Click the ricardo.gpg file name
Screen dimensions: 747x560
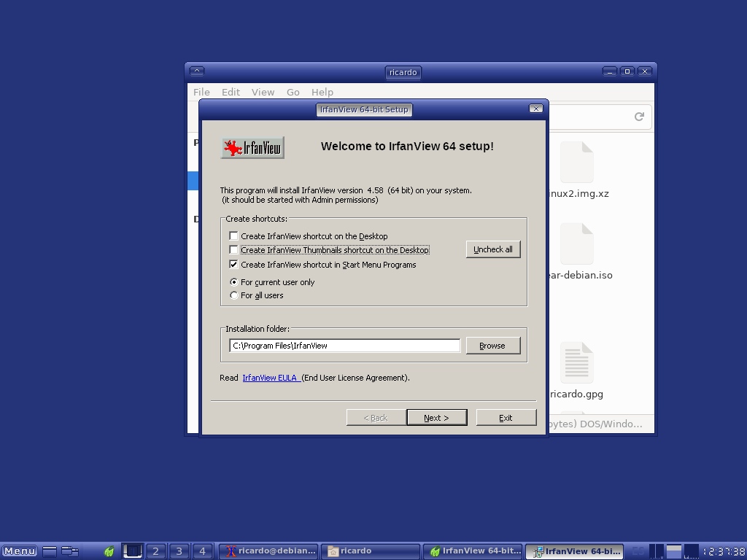[576, 394]
